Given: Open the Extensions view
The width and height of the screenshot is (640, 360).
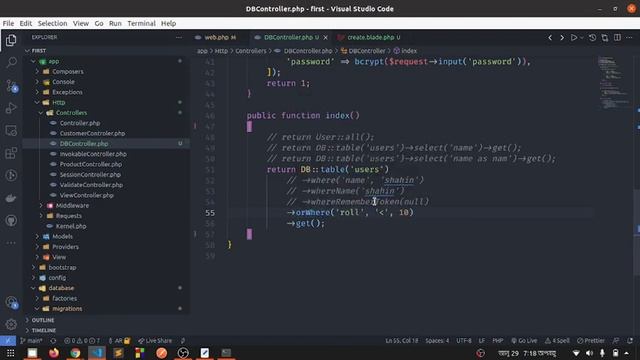Looking at the screenshot, I should [11, 153].
